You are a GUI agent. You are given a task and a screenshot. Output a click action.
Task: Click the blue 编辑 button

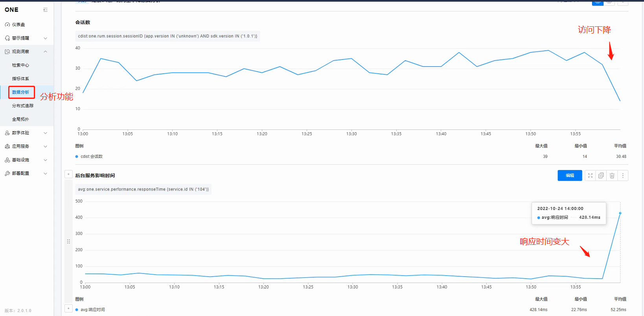pyautogui.click(x=569, y=176)
